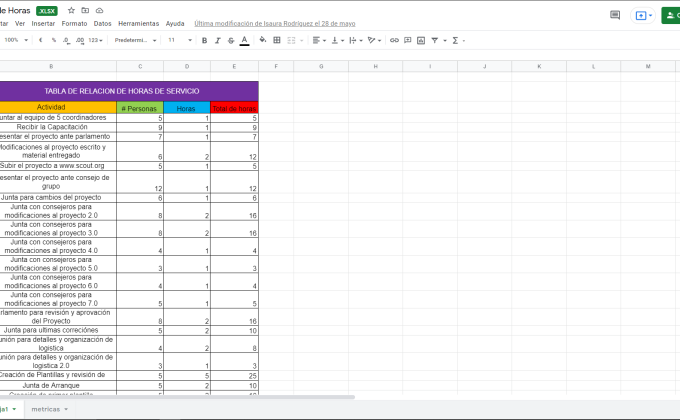Viewport: 680px width, 420px height.
Task: Click the XLSX file format badge
Action: point(47,11)
